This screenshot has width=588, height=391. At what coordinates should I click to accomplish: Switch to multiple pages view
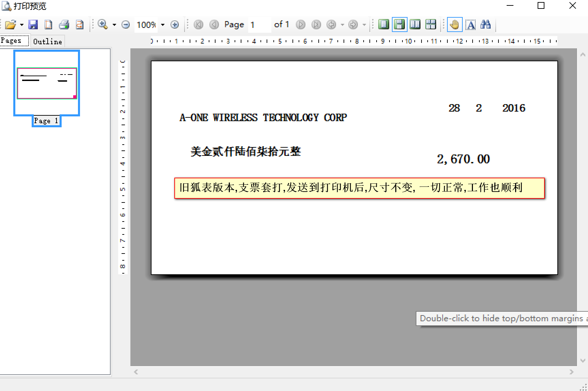tap(431, 25)
